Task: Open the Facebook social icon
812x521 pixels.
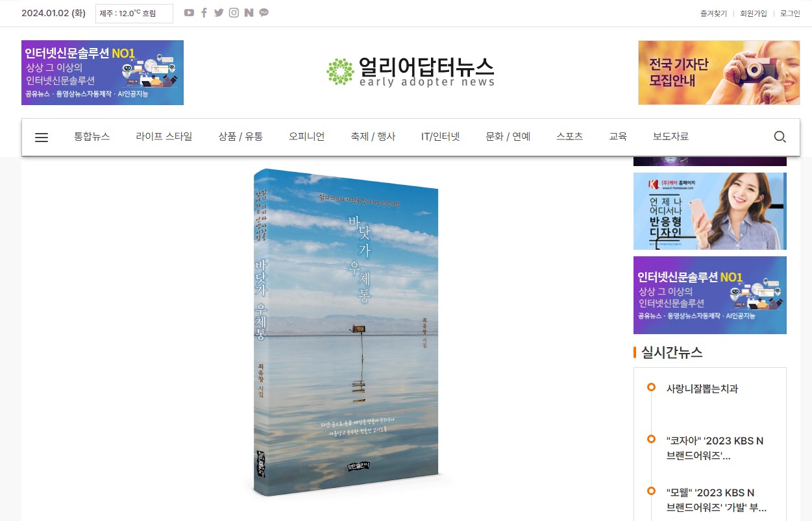Action: 204,13
